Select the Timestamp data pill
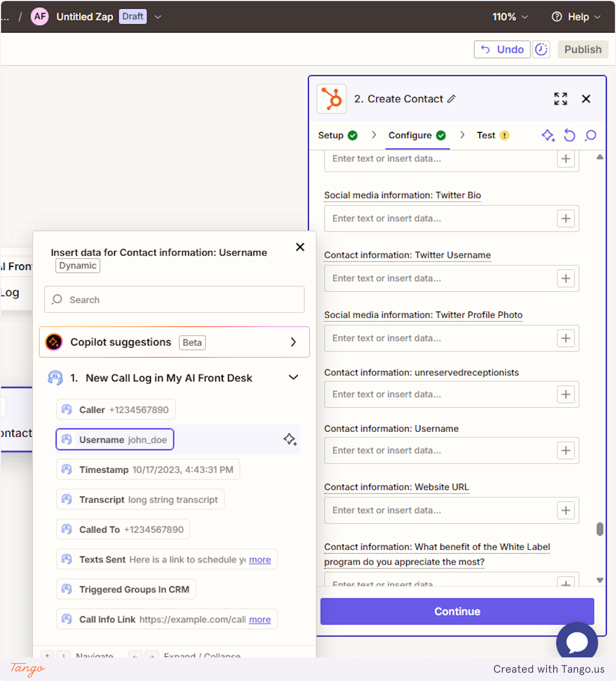This screenshot has height=681, width=616. pyautogui.click(x=148, y=470)
